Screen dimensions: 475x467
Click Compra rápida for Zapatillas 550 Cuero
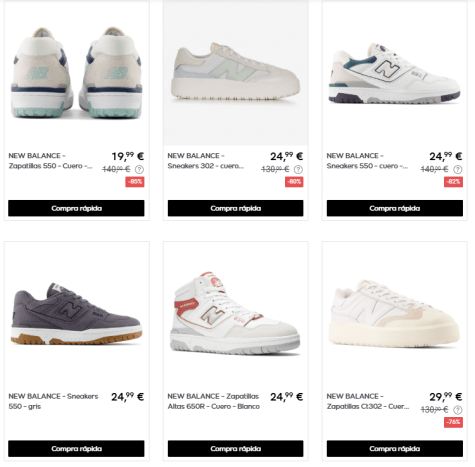click(x=76, y=208)
